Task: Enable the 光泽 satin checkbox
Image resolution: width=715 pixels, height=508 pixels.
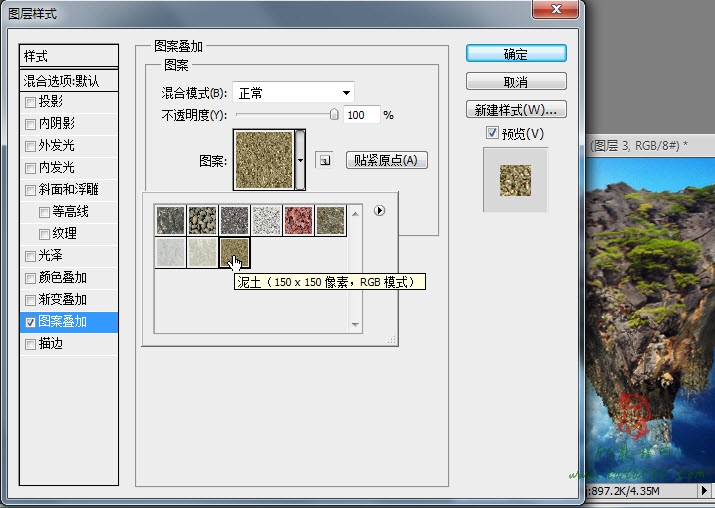Action: click(x=30, y=256)
